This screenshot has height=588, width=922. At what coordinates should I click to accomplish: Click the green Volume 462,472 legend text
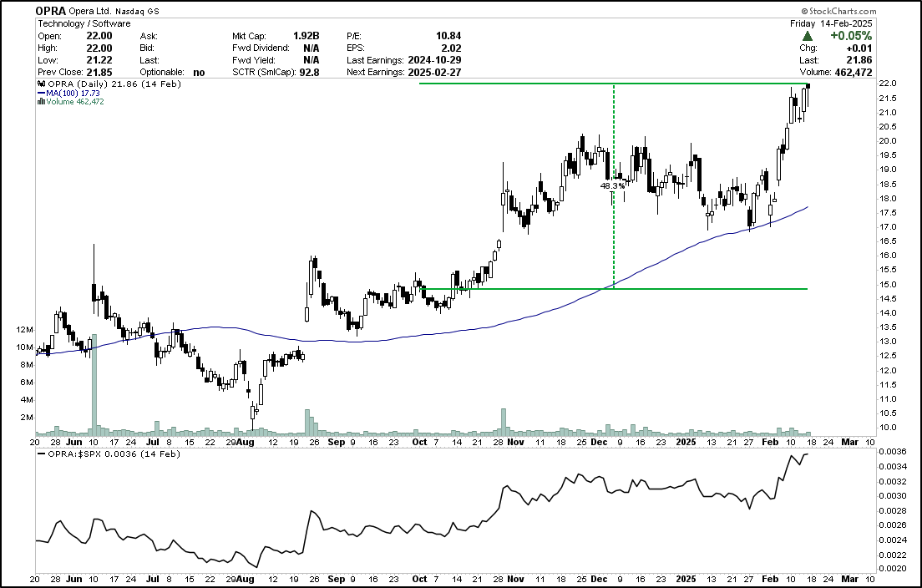click(x=74, y=102)
